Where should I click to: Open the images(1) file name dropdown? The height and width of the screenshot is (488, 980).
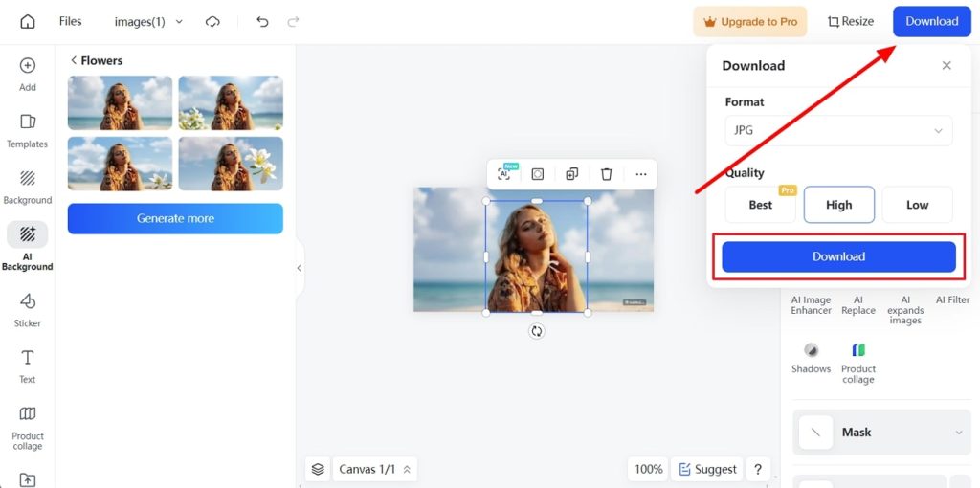pos(148,21)
